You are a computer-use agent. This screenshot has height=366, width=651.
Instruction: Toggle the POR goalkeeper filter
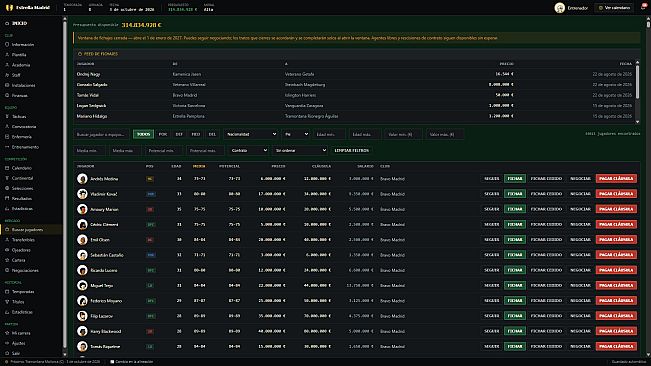point(163,134)
